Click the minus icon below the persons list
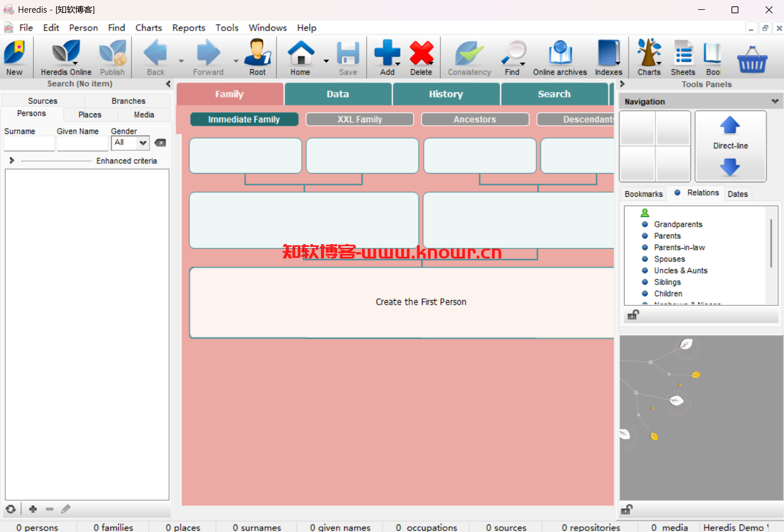This screenshot has width=784, height=532. pyautogui.click(x=50, y=509)
